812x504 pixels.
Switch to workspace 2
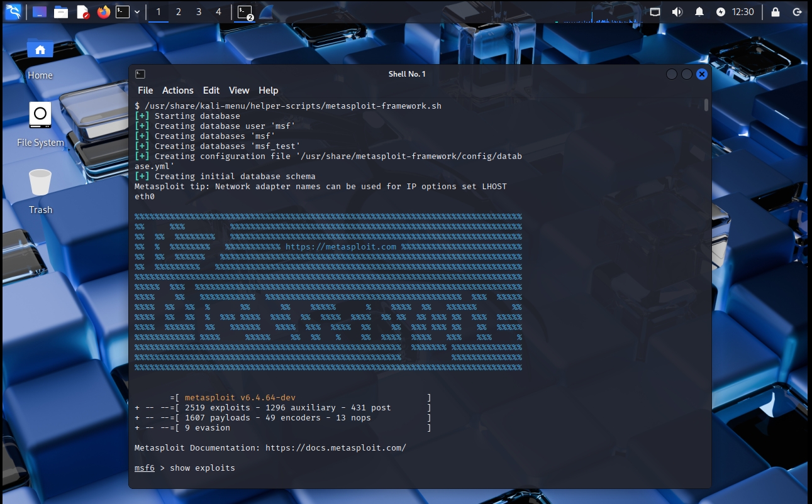click(x=179, y=12)
